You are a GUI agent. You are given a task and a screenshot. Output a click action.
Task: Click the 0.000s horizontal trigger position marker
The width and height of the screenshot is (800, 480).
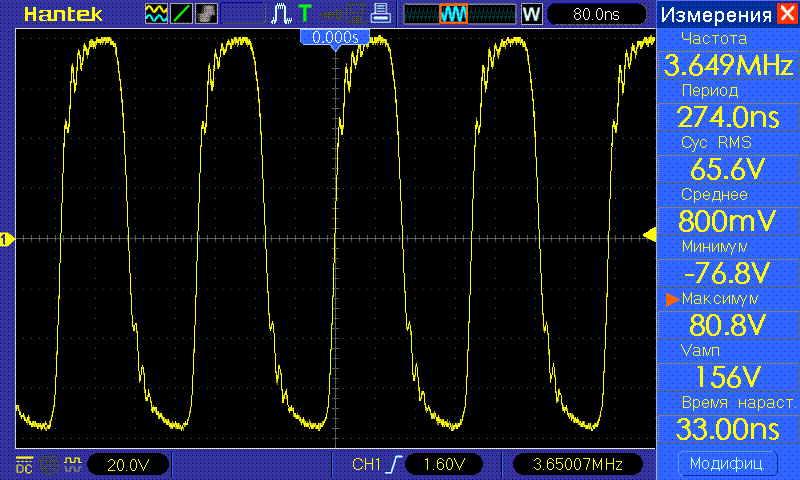pyautogui.click(x=335, y=37)
